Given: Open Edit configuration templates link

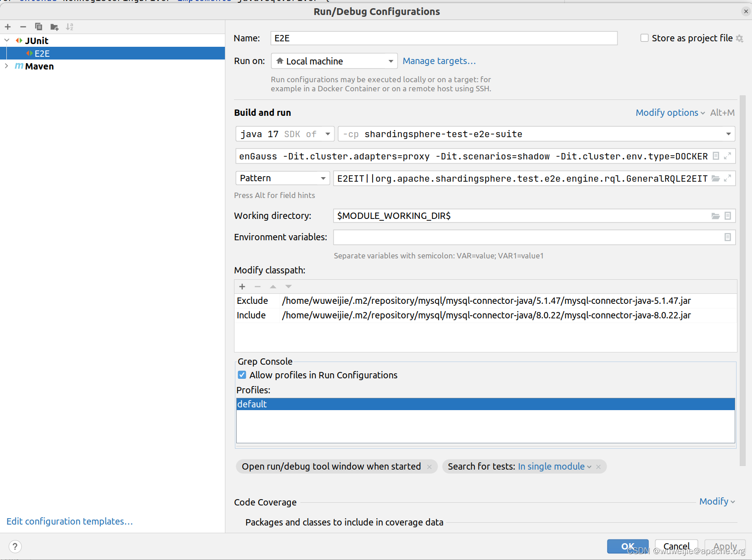Looking at the screenshot, I should click(70, 521).
